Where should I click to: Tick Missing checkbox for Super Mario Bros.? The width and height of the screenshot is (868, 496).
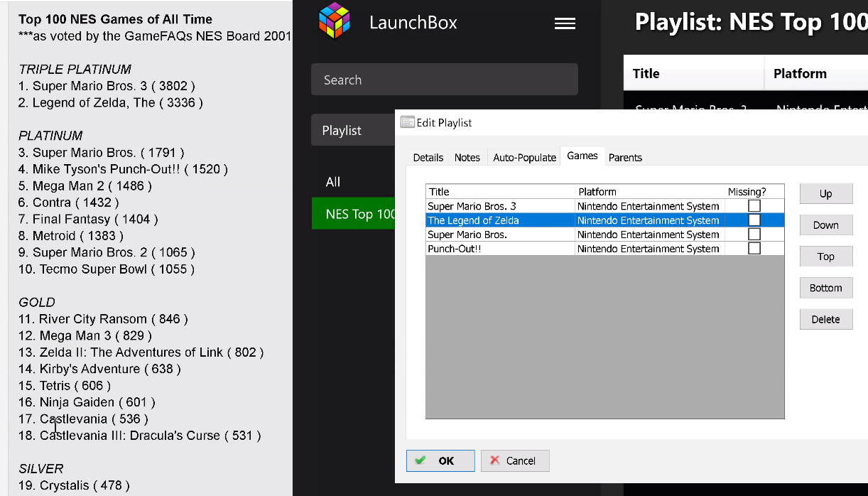tap(754, 234)
